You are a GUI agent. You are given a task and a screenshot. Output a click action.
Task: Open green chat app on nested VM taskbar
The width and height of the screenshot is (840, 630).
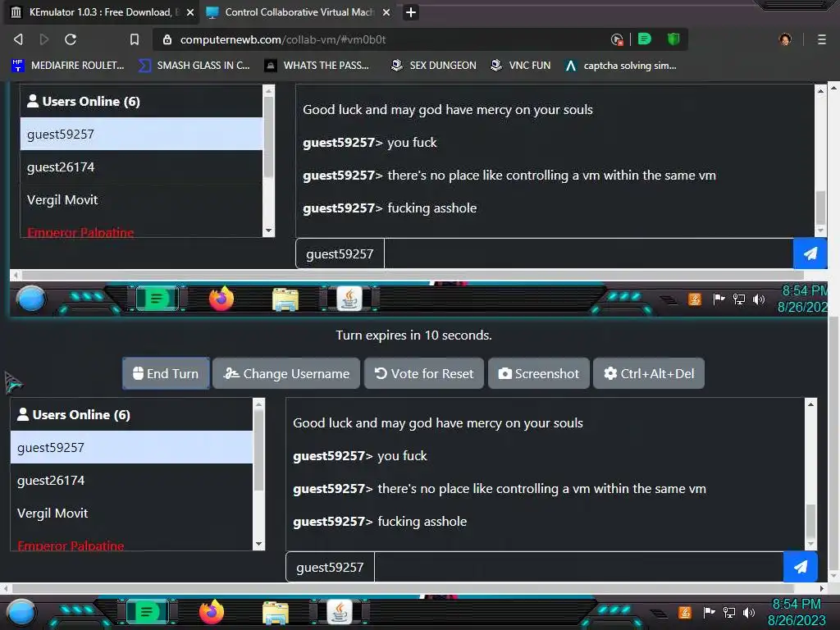(157, 299)
